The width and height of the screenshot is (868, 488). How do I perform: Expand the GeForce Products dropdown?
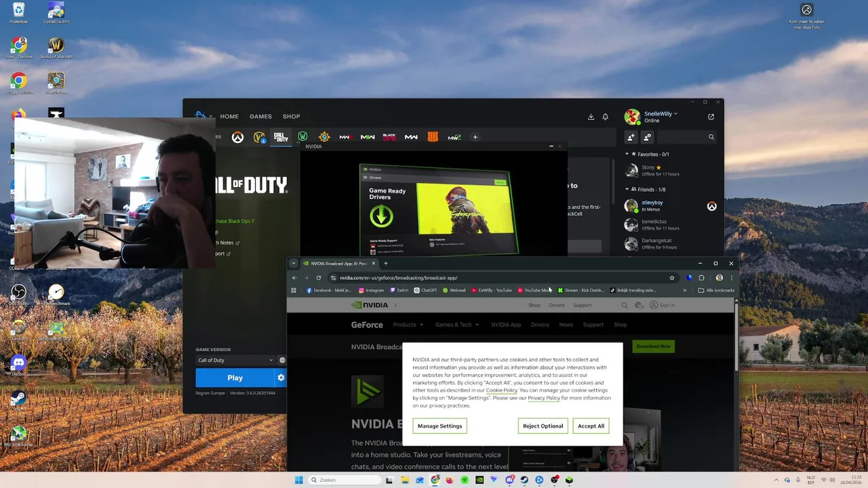coord(408,325)
